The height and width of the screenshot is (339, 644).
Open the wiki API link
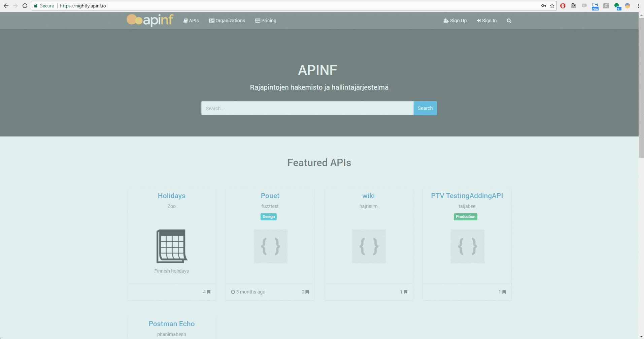369,196
